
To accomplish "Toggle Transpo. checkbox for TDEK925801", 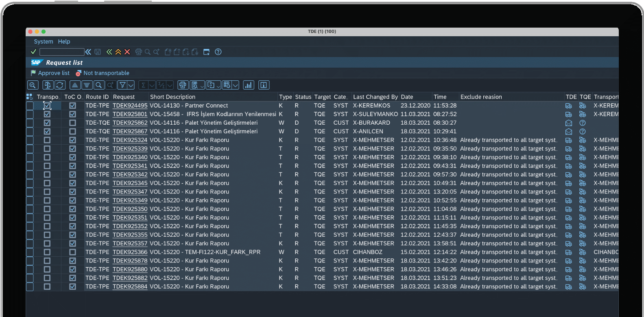I will coord(47,114).
